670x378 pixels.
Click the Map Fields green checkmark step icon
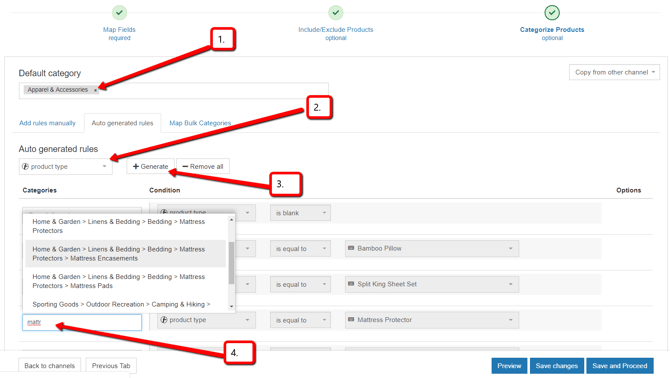pyautogui.click(x=119, y=13)
